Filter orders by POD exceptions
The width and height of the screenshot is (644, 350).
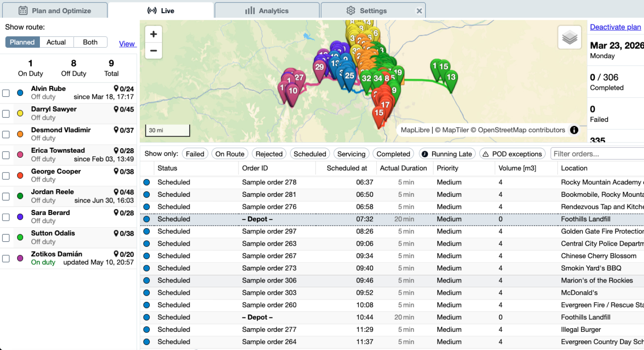click(512, 154)
